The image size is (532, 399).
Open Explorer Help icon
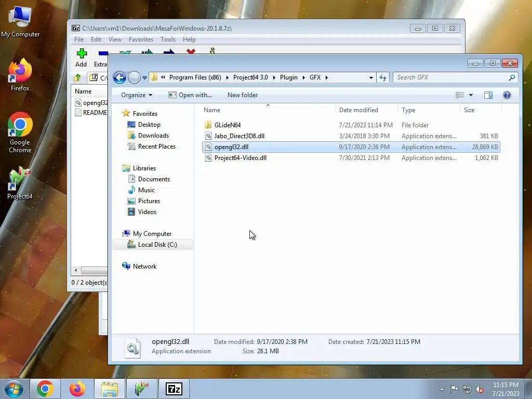pyautogui.click(x=507, y=95)
